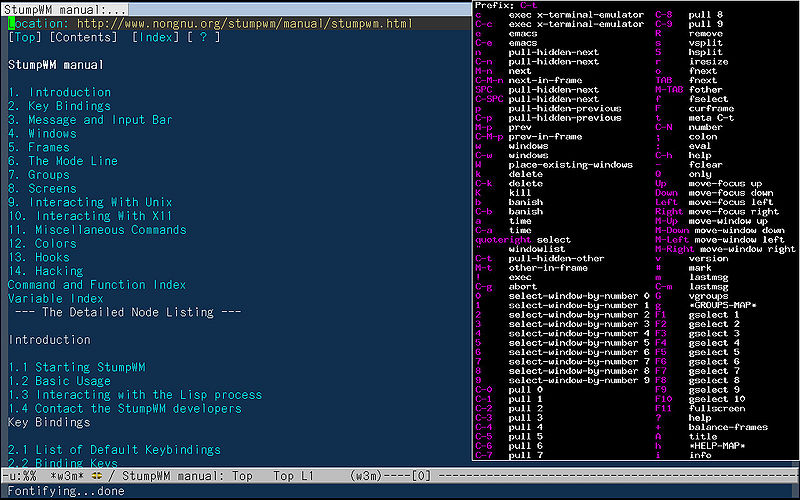
Task: Click the 'move-window right' entry
Action: 748,249
